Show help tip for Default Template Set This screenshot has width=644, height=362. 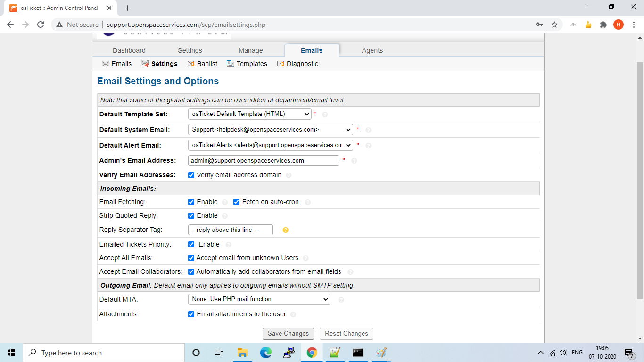[x=325, y=114]
